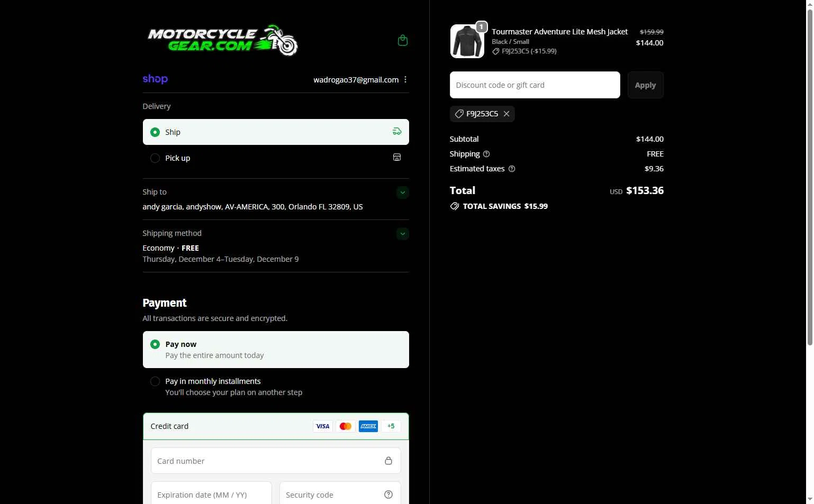Image resolution: width=814 pixels, height=504 pixels.
Task: Click the struck-through price $159.99
Action: pyautogui.click(x=652, y=32)
